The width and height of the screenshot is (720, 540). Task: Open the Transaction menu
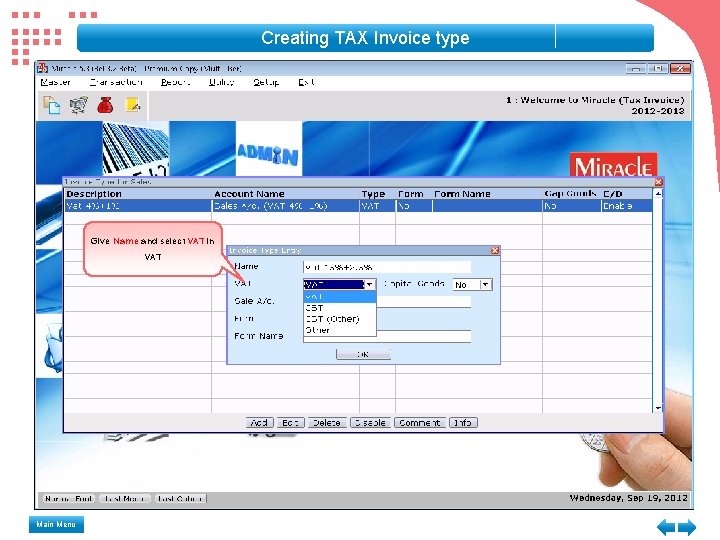pos(116,82)
